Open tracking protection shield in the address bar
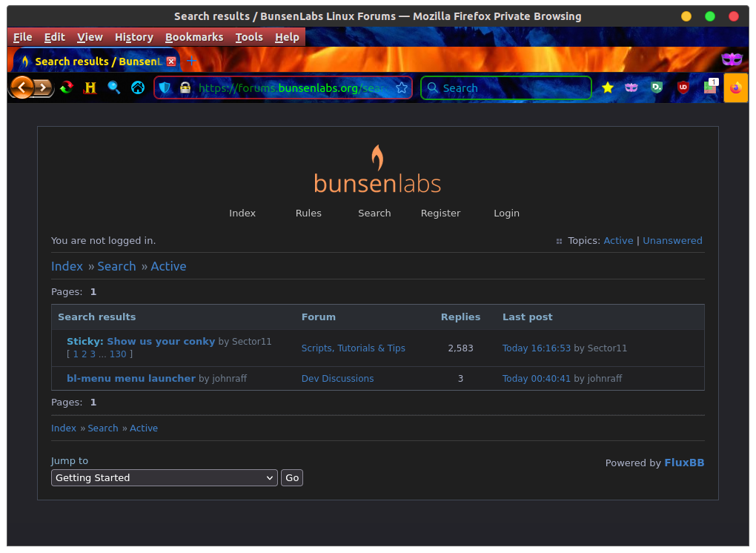 coord(165,87)
